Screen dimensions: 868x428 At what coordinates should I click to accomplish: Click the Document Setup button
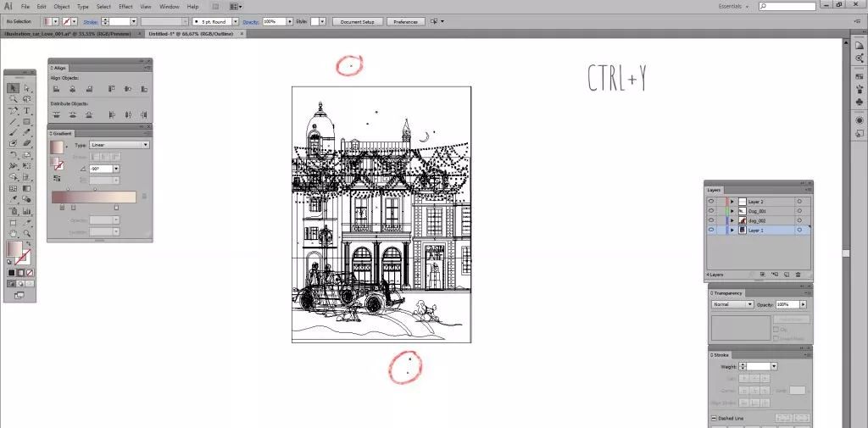pyautogui.click(x=358, y=21)
